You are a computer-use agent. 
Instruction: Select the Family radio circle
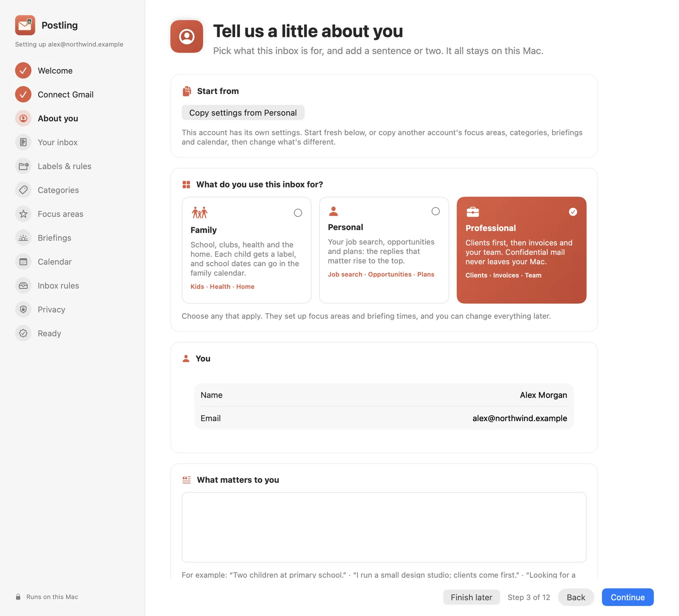tap(298, 213)
